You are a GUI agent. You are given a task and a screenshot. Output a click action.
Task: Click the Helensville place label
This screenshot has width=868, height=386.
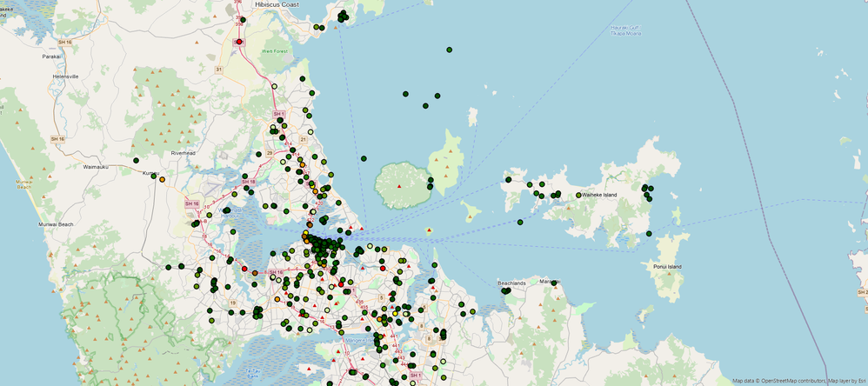click(x=66, y=77)
